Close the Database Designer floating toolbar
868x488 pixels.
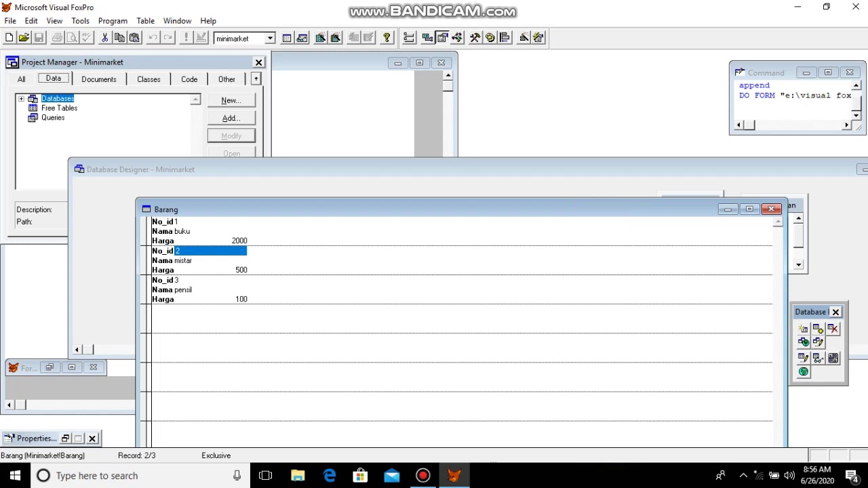(835, 312)
